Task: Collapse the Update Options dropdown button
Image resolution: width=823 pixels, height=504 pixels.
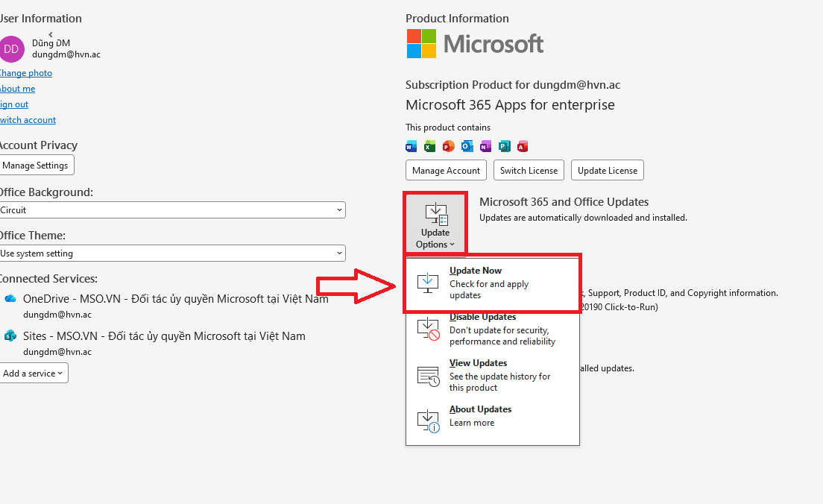Action: click(x=435, y=224)
